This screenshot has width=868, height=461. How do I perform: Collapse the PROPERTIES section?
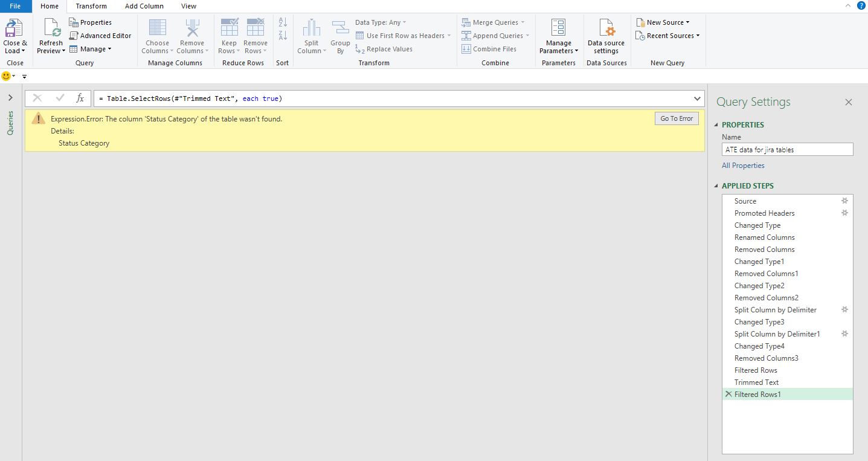[717, 125]
